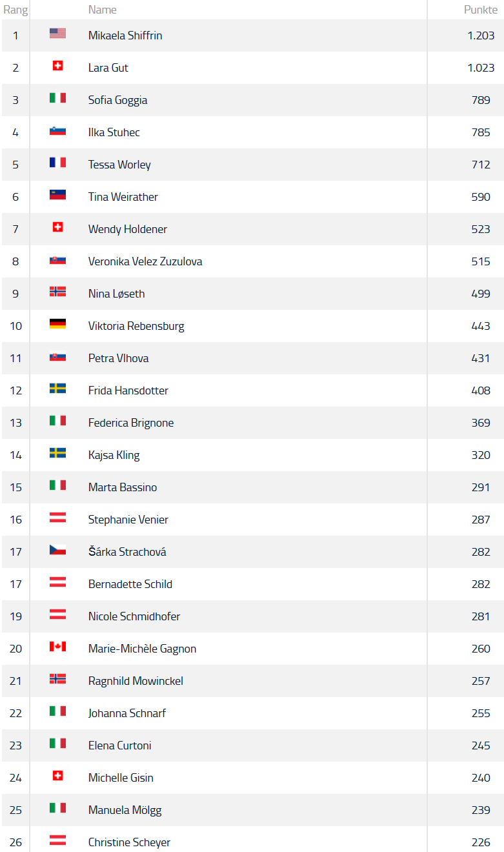Sort by the Rang column header
504x852 pixels.
click(15, 10)
